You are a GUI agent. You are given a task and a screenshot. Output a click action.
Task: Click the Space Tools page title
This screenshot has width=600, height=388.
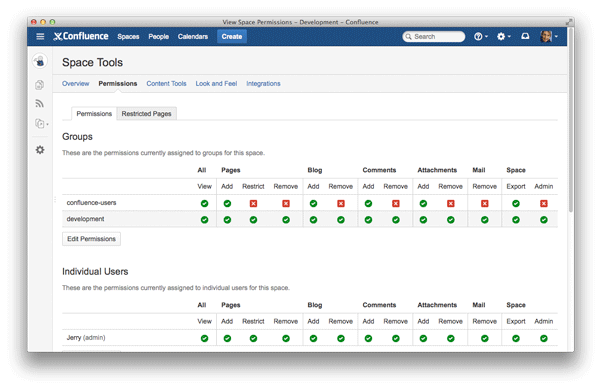coord(92,62)
